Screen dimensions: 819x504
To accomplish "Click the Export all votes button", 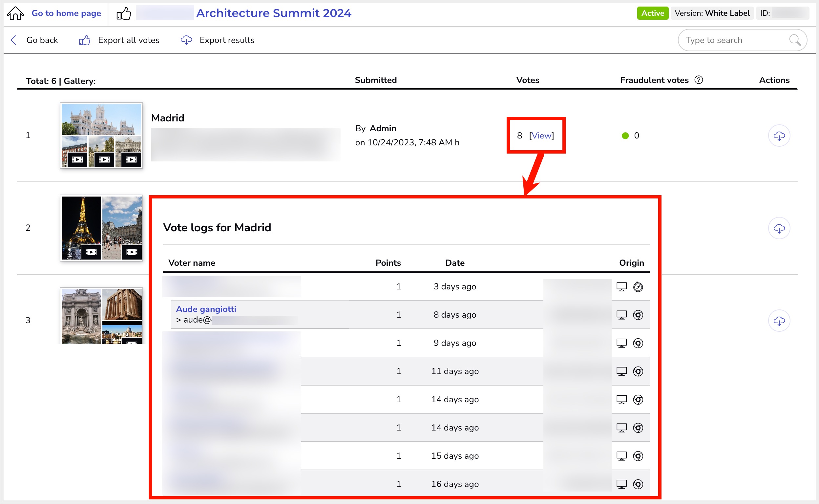I will click(128, 40).
